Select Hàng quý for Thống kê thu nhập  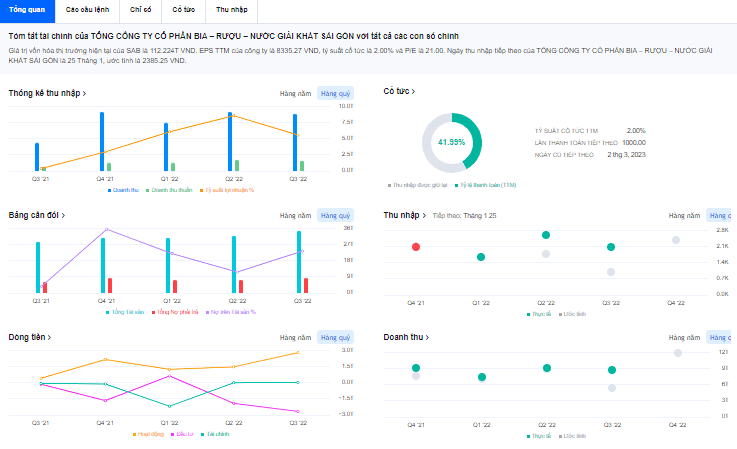pos(335,94)
